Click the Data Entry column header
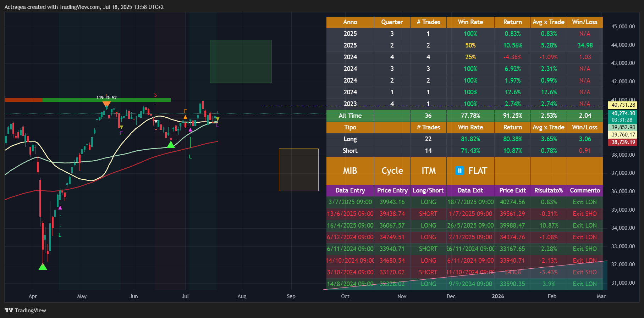The image size is (644, 318). coord(350,190)
